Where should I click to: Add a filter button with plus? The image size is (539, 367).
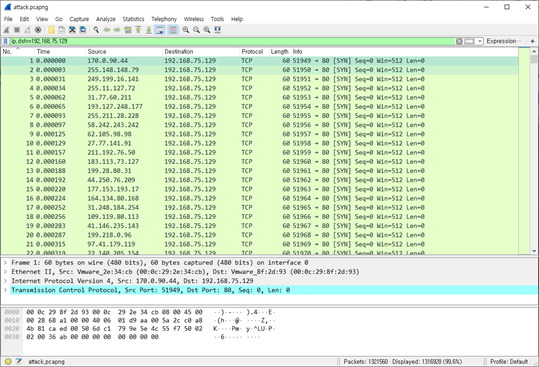[x=532, y=41]
